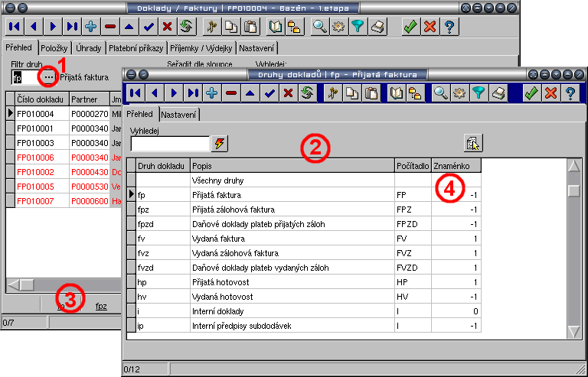Click the Znaménko column header
Screen dimensions: 588x377
456,165
